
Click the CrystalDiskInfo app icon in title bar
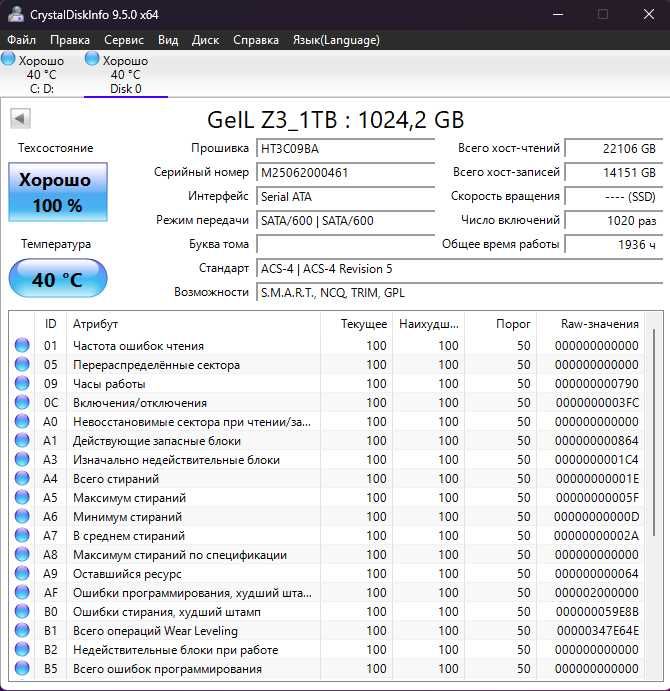(x=15, y=14)
